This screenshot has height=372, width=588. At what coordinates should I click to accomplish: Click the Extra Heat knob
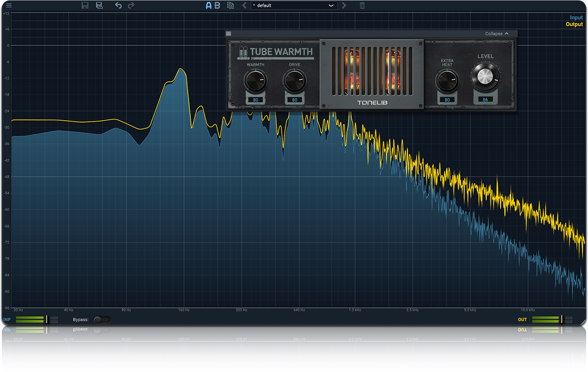447,81
